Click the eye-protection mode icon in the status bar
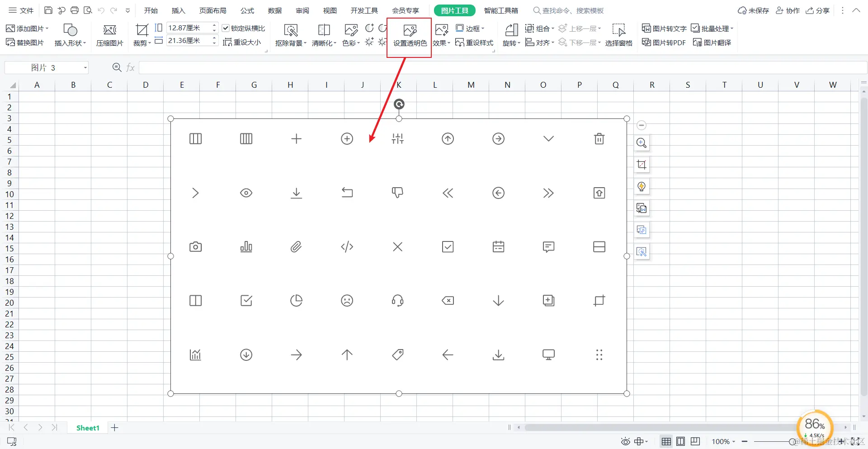This screenshot has height=449, width=868. pyautogui.click(x=625, y=441)
